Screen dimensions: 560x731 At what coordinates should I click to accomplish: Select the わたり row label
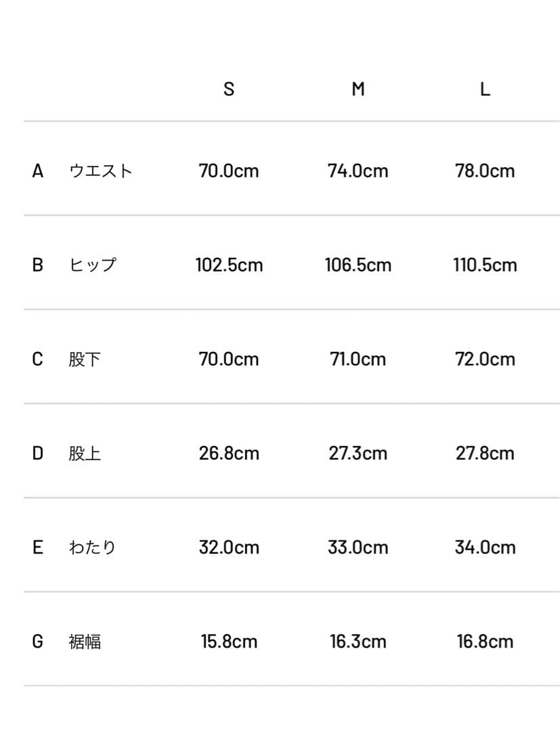click(x=93, y=547)
